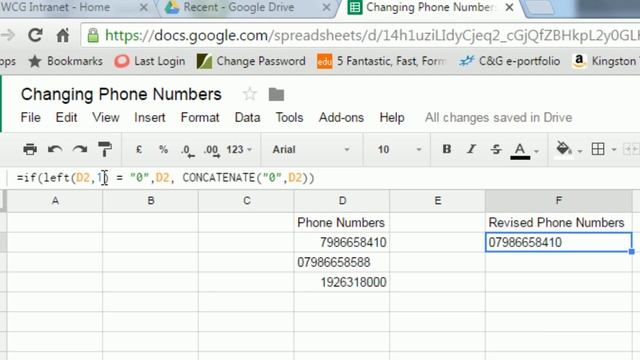Open the Kingston Amazon bookmark
The image size is (640, 360).
[606, 61]
